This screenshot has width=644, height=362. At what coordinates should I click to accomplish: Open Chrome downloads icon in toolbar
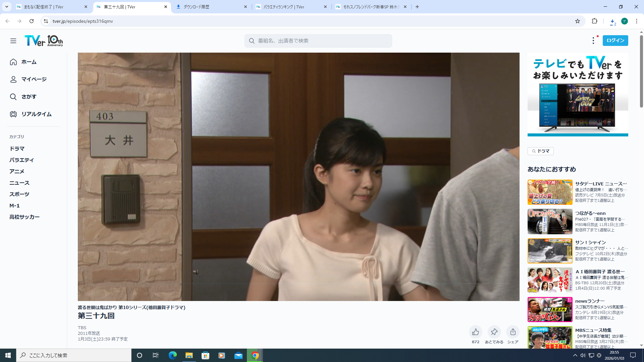coord(612,21)
